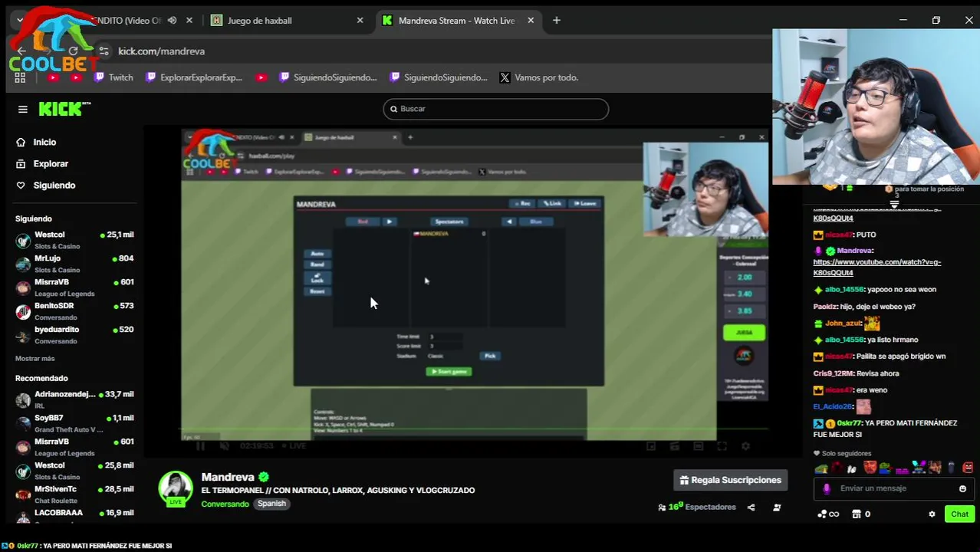Open BenitoSDR channel in sidebar
Image resolution: width=980 pixels, height=552 pixels.
(74, 311)
